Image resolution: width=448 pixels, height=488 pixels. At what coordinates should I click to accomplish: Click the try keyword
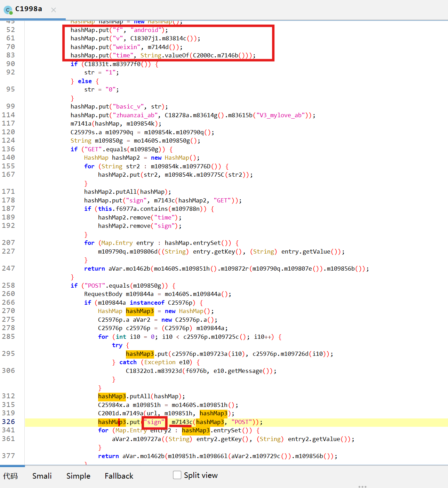117,345
